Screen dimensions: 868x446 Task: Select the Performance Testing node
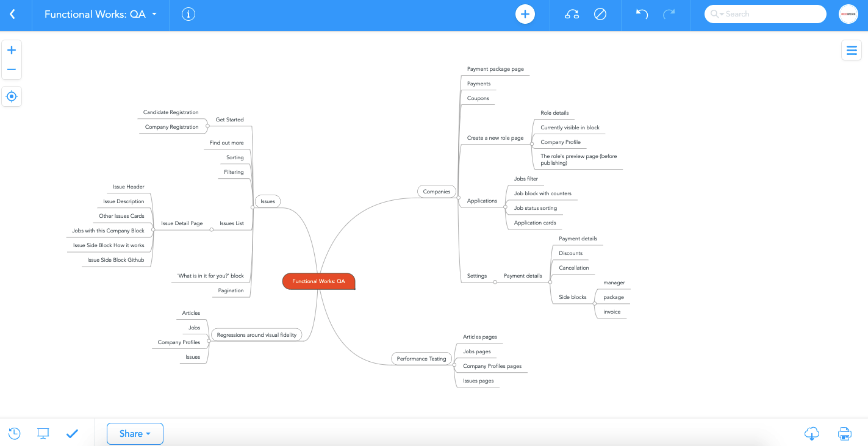[x=421, y=359]
